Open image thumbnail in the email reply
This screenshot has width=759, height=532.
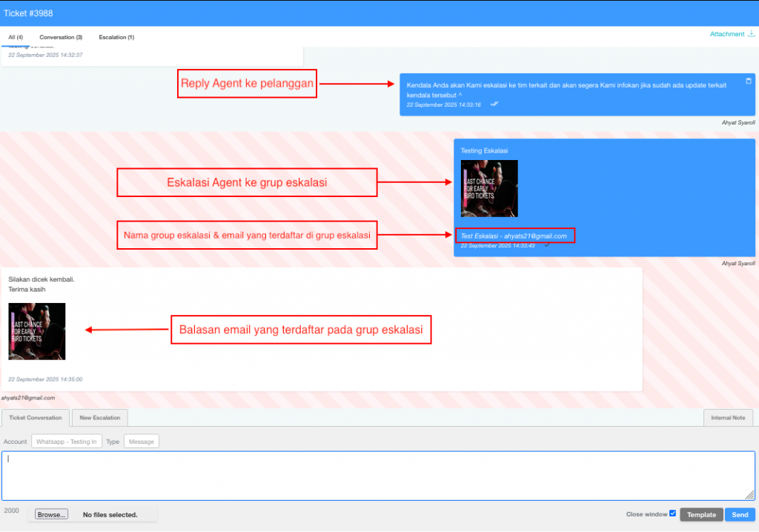pyautogui.click(x=37, y=331)
